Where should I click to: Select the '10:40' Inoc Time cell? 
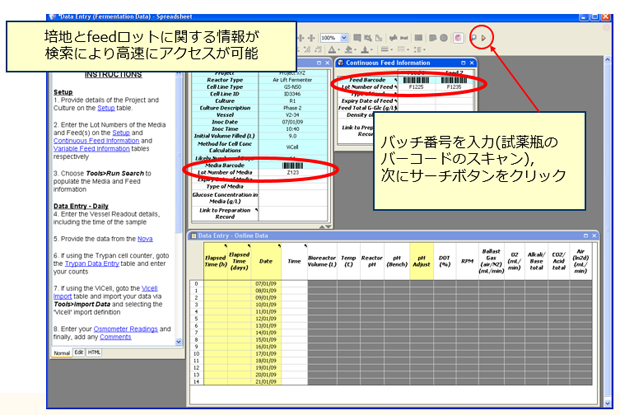tap(293, 129)
